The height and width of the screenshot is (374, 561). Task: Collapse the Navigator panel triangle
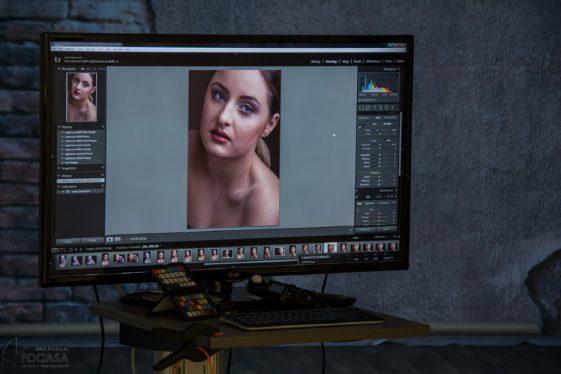tap(59, 69)
